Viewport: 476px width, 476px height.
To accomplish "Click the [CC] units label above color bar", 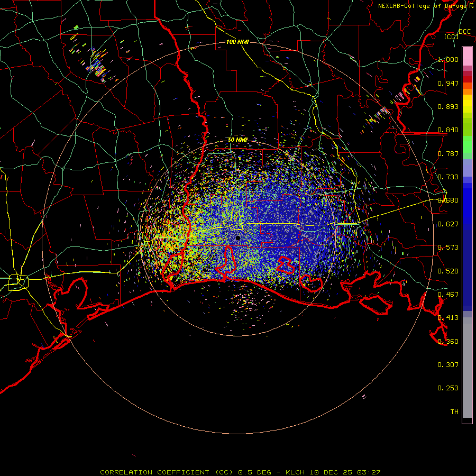I will point(452,36).
